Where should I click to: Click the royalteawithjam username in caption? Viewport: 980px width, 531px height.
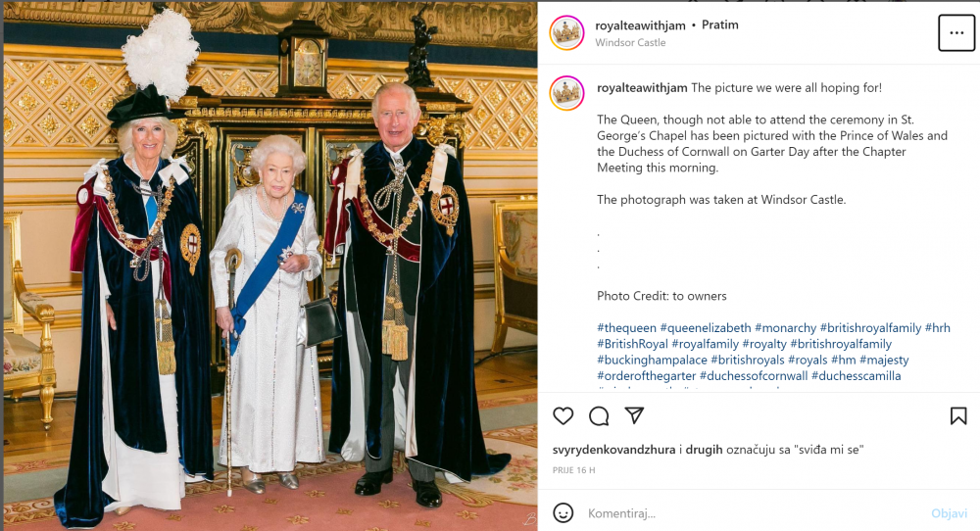point(642,88)
